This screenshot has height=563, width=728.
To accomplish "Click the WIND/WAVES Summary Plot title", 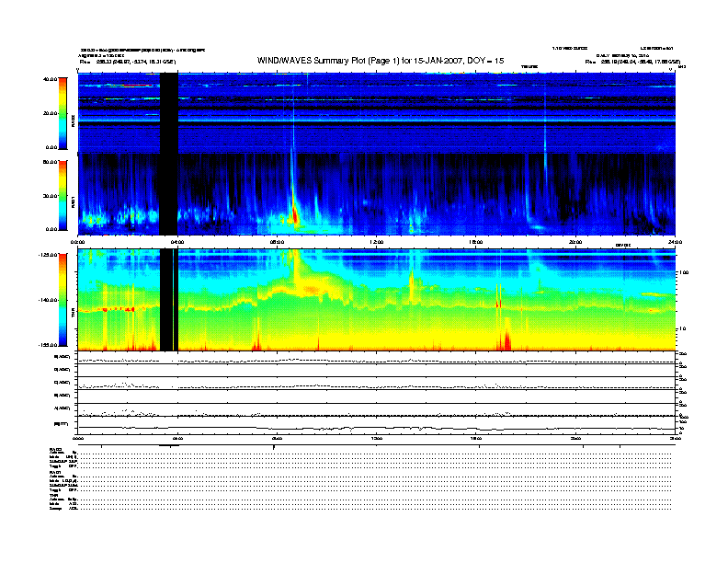I will point(381,61).
